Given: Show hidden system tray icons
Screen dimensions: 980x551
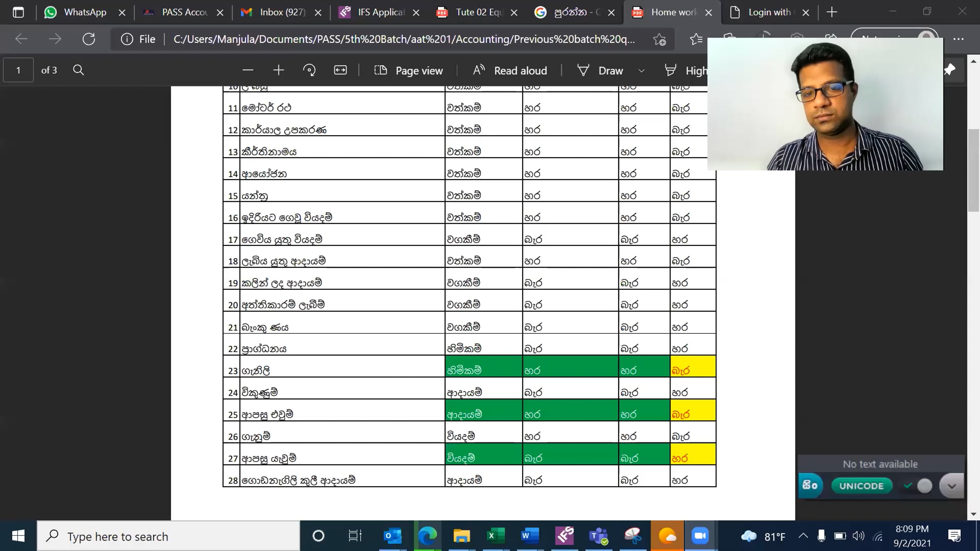Looking at the screenshot, I should (x=803, y=536).
